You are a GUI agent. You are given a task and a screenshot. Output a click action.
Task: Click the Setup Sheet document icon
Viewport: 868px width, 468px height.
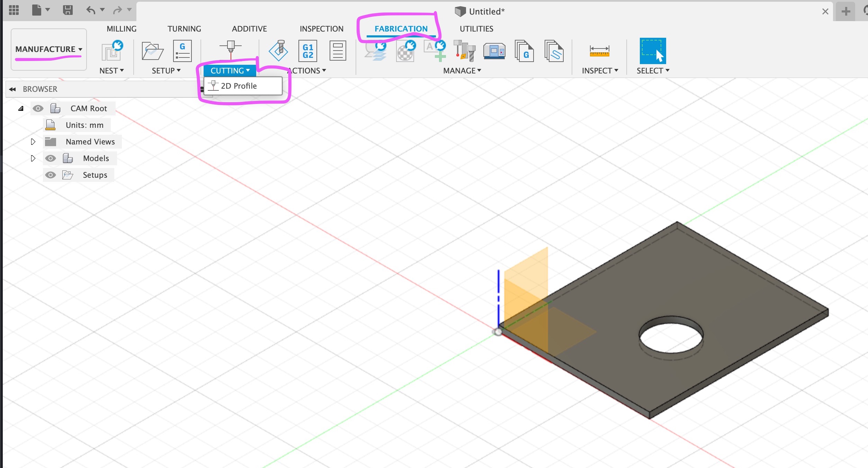338,51
